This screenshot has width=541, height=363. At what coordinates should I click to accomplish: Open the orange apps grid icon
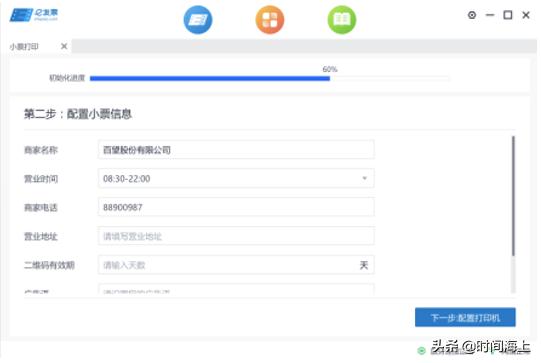[270, 20]
